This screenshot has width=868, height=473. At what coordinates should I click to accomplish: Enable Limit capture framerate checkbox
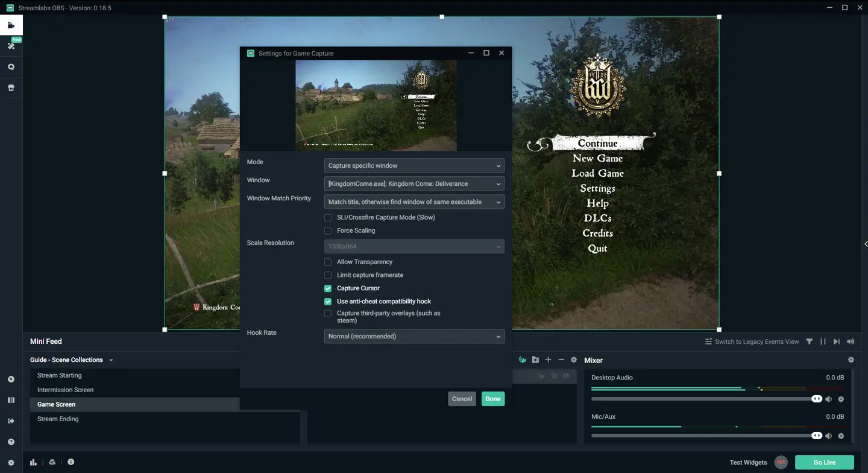[x=328, y=275]
